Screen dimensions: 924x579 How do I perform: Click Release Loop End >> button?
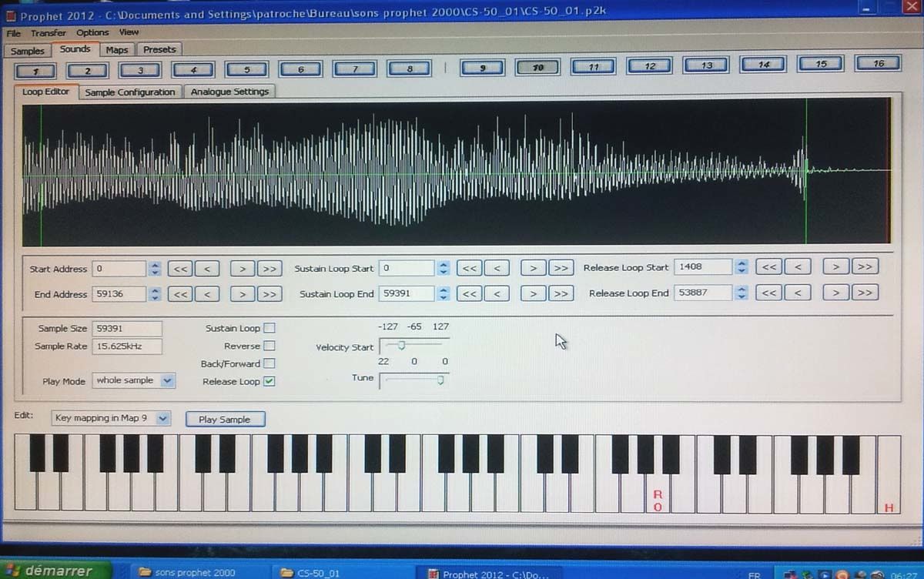point(865,292)
